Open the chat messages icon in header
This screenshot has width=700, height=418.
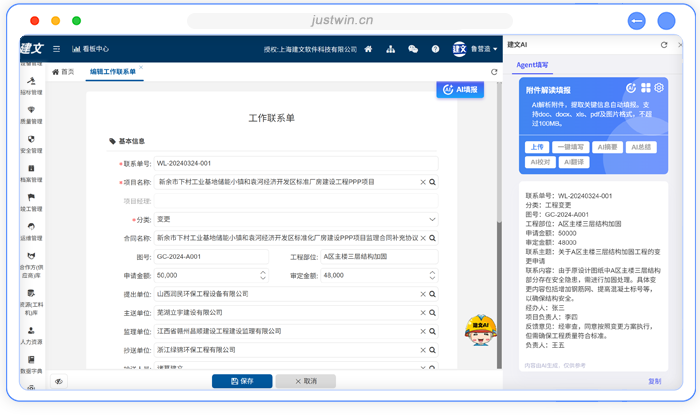[412, 48]
